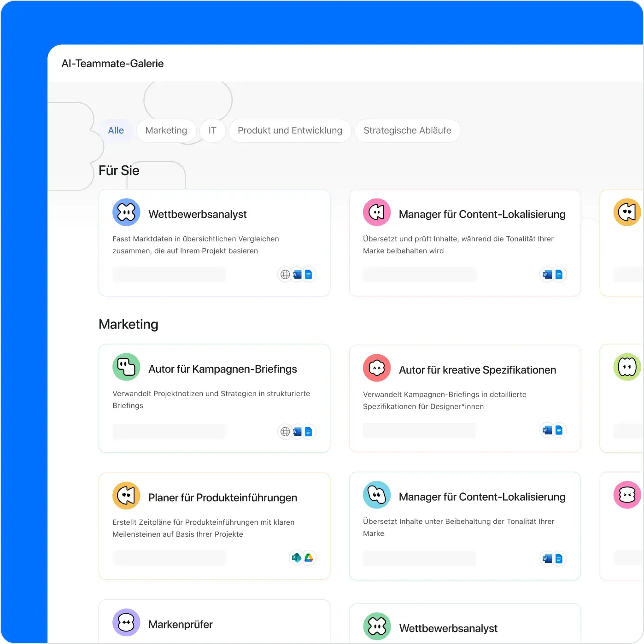
Task: Click Google Docs icon on Marketing Content-Lokalisierung card
Action: (559, 559)
